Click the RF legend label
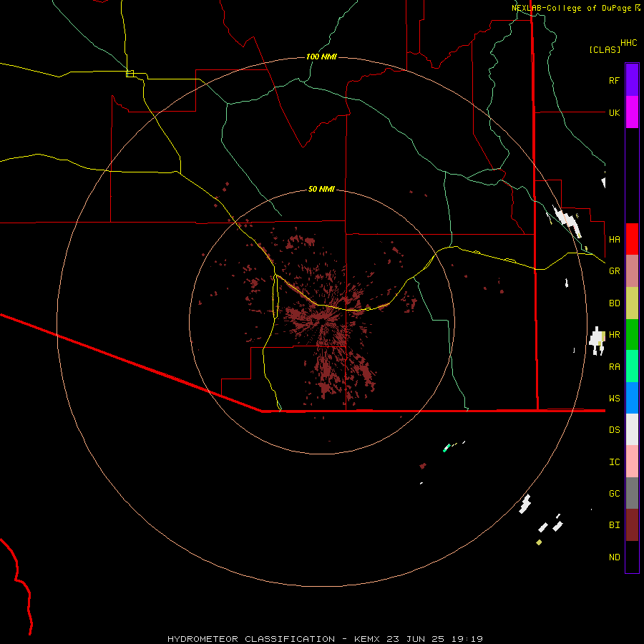 614,81
